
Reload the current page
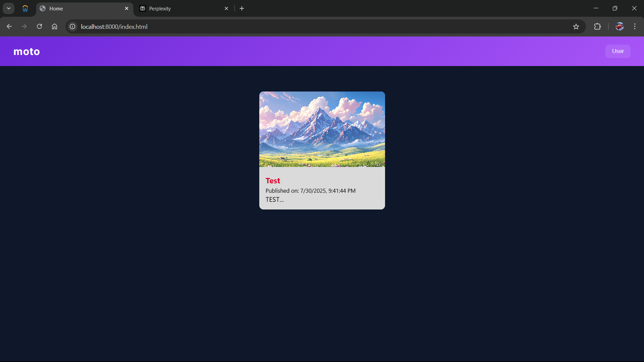tap(39, 26)
